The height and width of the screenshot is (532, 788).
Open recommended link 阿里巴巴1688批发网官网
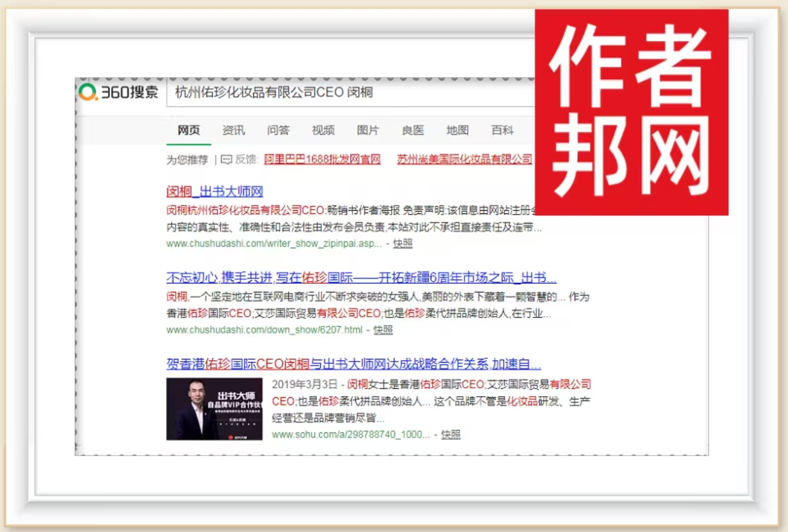[x=322, y=160]
